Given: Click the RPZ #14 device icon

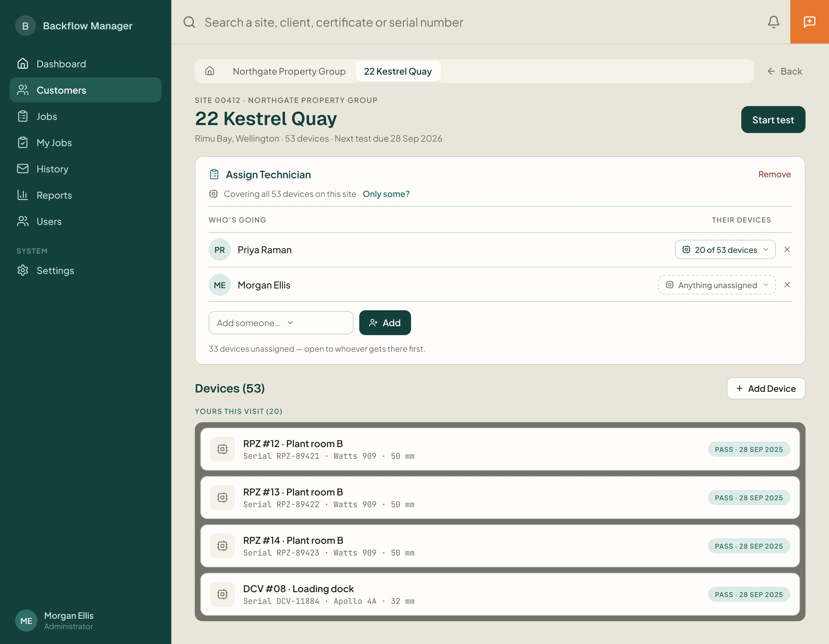Looking at the screenshot, I should (222, 546).
